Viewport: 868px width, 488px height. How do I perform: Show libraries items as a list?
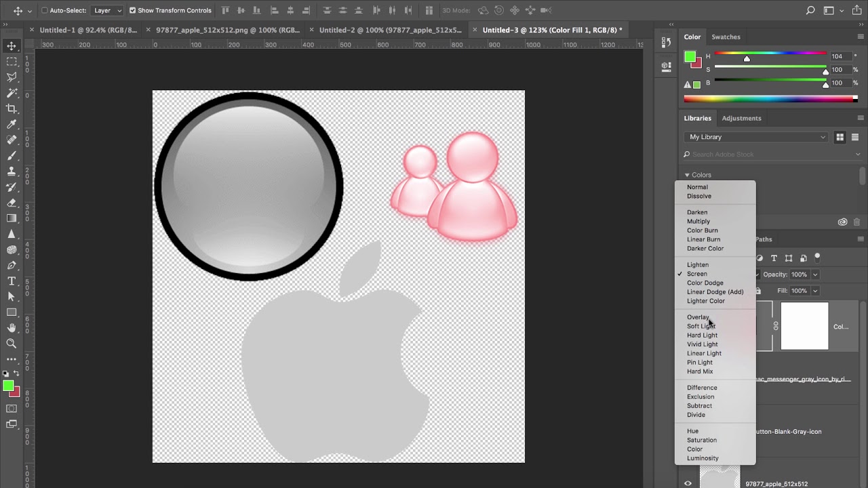(855, 137)
